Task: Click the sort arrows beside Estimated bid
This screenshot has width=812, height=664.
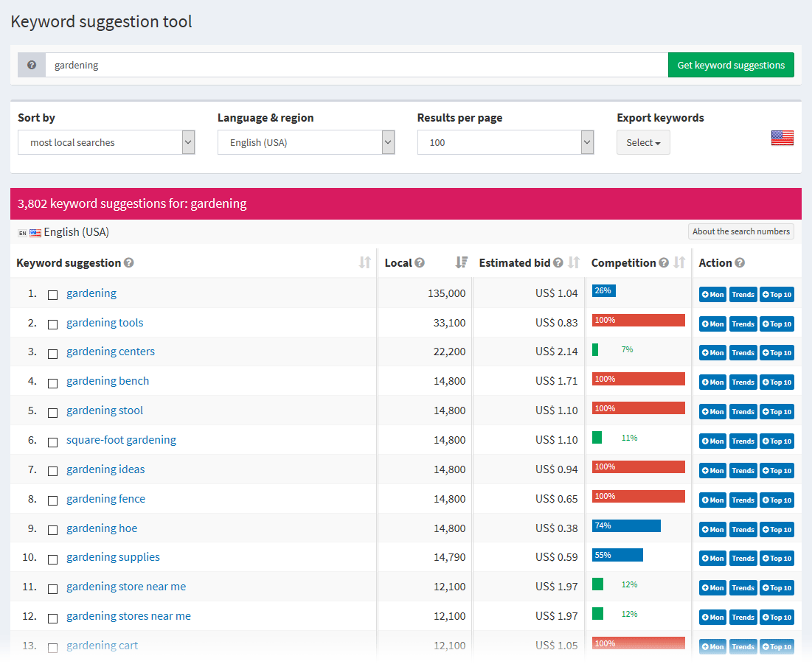Action: (x=573, y=262)
